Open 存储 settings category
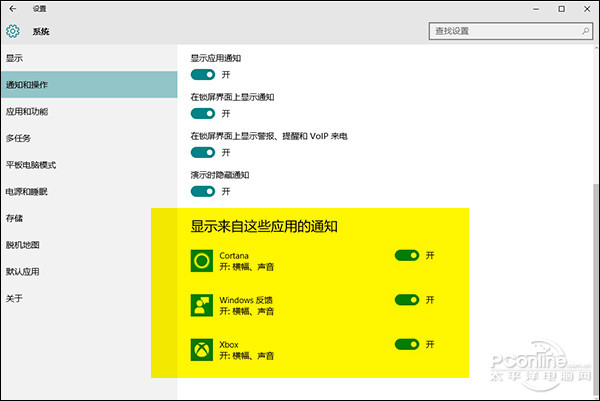 (89, 218)
